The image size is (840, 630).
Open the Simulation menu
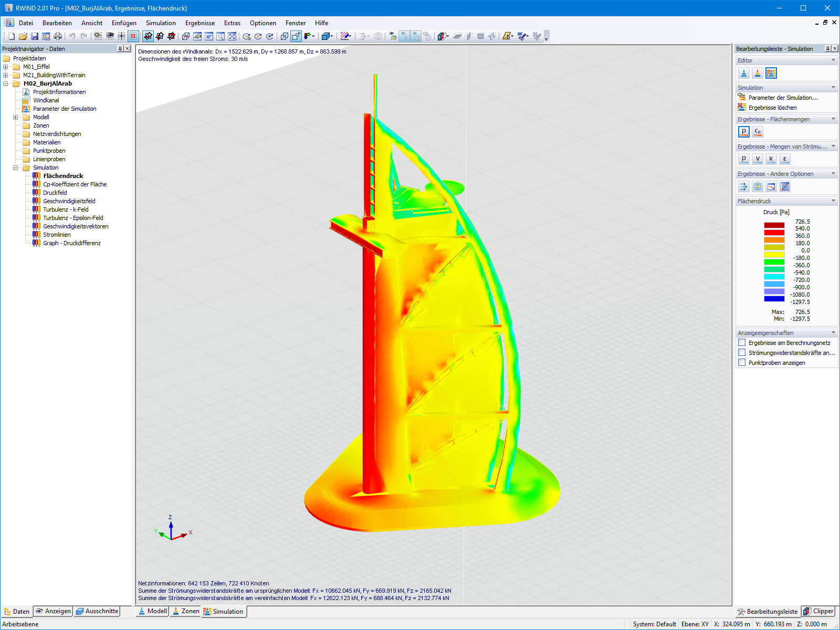(161, 23)
